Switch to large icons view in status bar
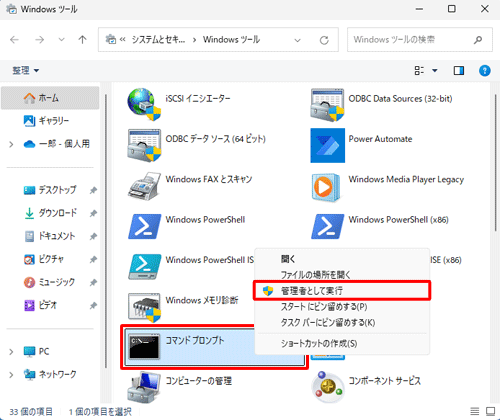This screenshot has width=500, height=420. pyautogui.click(x=490, y=411)
